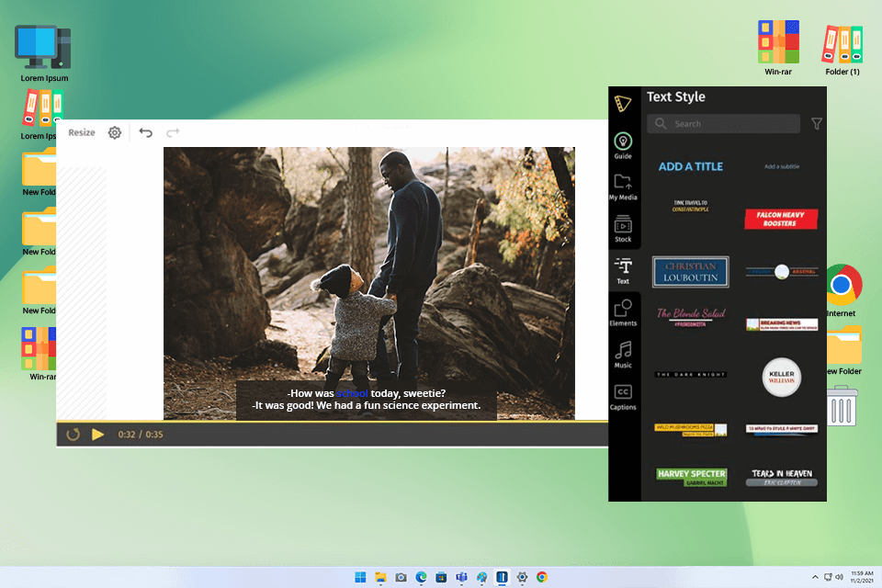882x588 pixels.
Task: Click the undo arrow
Action: tap(145, 132)
